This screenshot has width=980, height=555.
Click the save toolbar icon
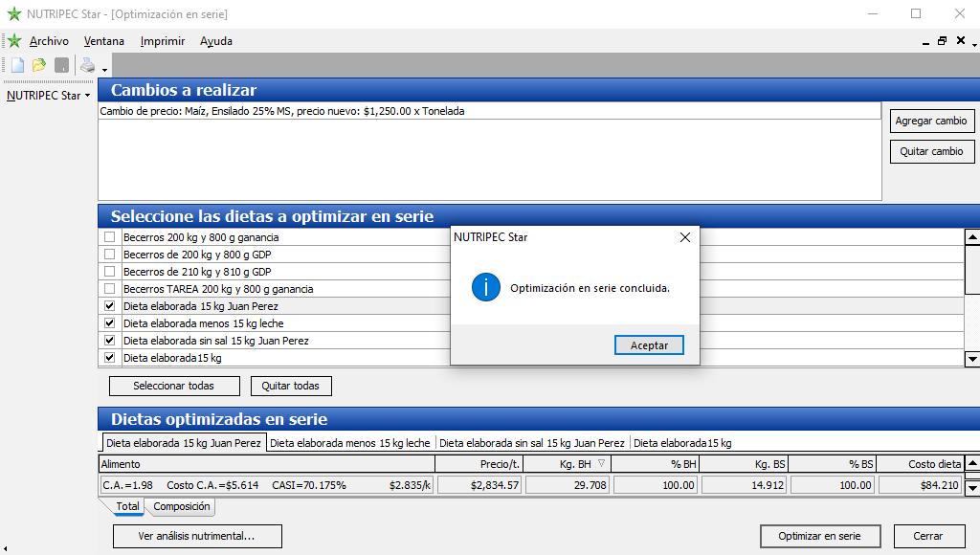(x=61, y=65)
